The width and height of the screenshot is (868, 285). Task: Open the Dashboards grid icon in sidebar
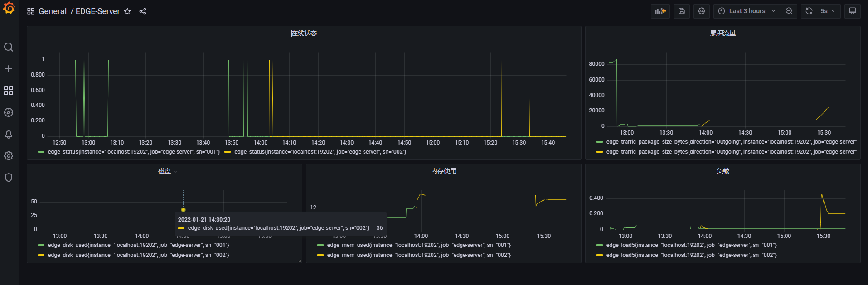9,91
